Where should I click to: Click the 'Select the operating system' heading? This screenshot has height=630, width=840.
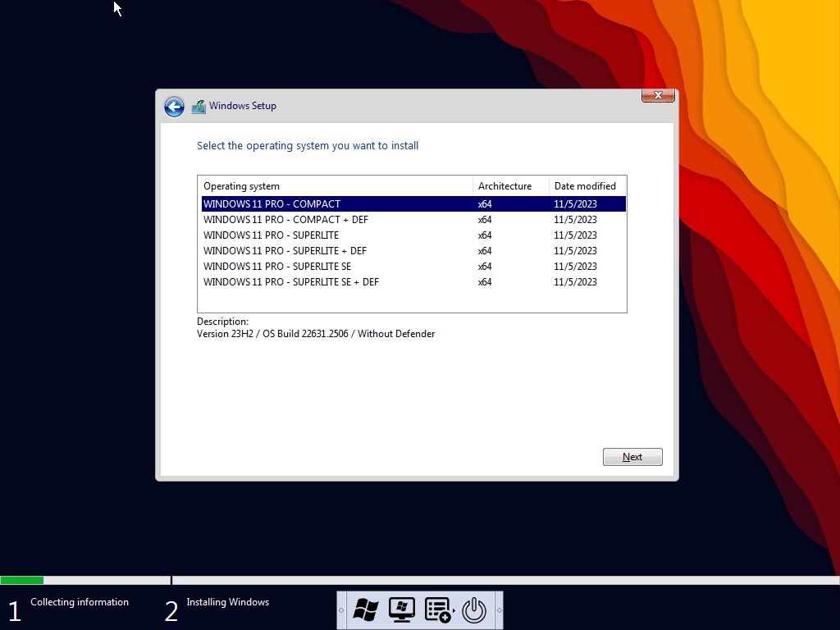[x=308, y=146]
